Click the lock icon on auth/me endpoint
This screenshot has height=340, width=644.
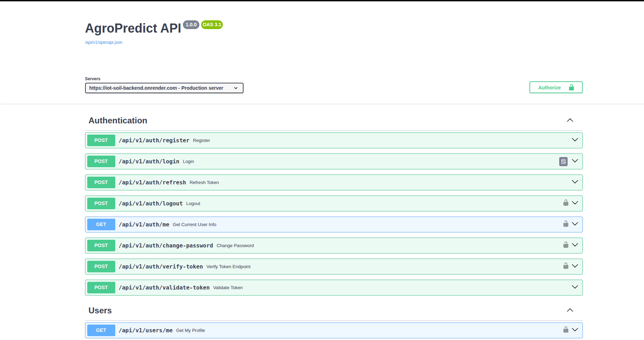566,224
